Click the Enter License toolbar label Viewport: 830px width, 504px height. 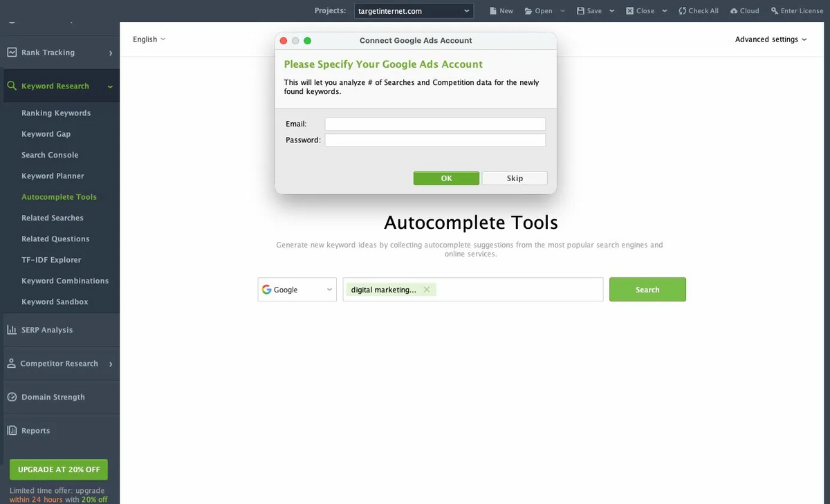tap(802, 11)
